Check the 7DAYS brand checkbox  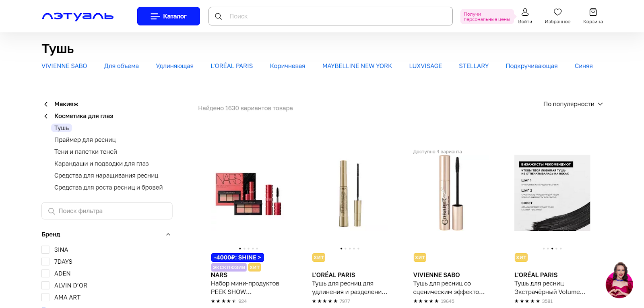[45, 262]
